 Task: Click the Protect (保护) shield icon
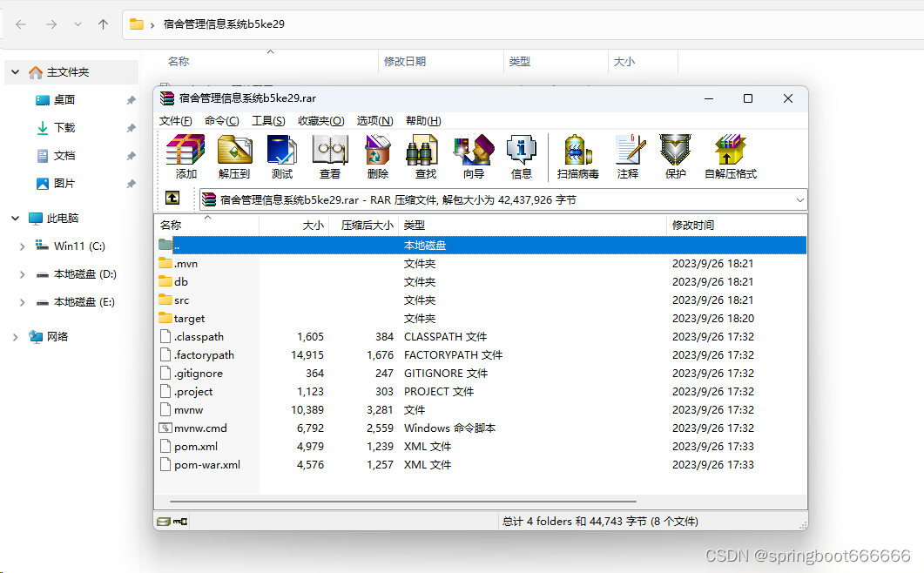click(675, 156)
